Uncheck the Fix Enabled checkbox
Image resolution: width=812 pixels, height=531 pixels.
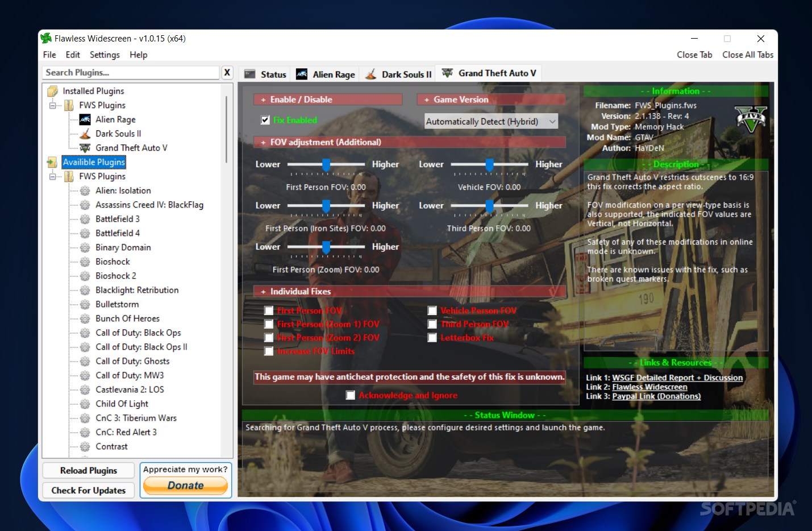265,120
